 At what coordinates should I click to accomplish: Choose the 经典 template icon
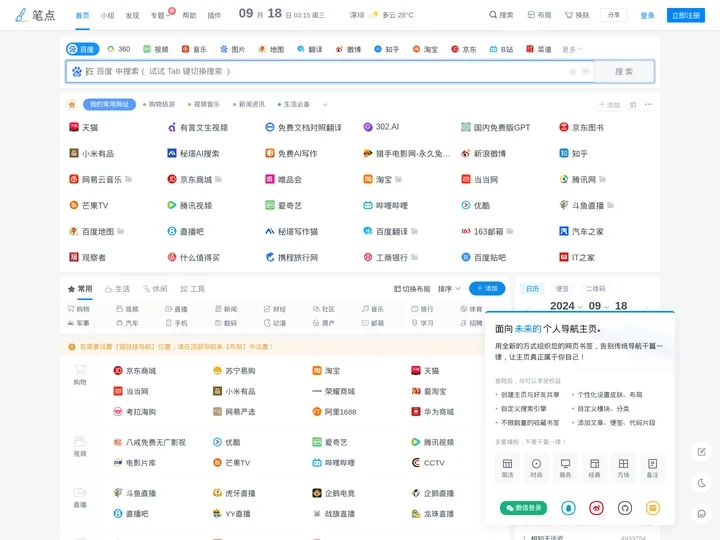coord(594,467)
